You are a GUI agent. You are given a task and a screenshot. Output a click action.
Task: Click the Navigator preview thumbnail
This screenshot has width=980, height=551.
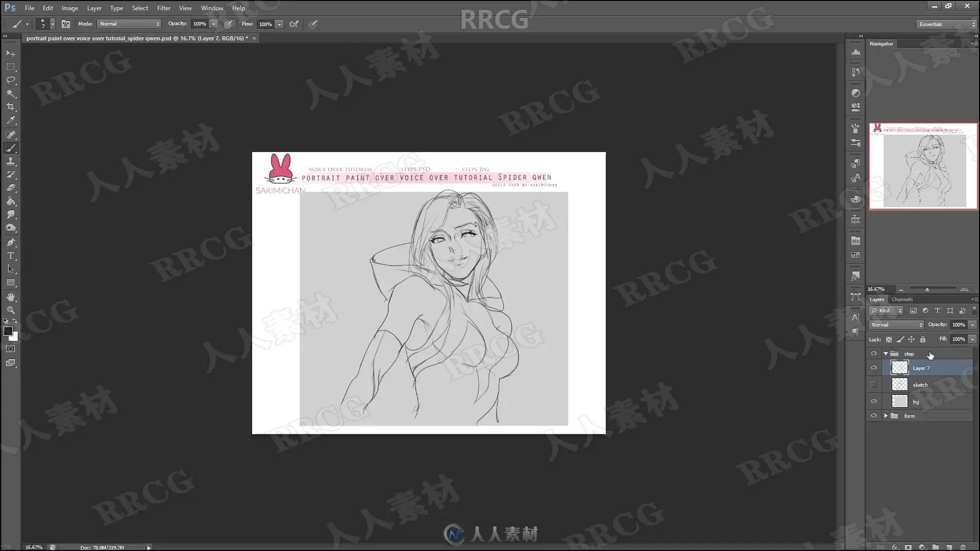[x=923, y=166]
